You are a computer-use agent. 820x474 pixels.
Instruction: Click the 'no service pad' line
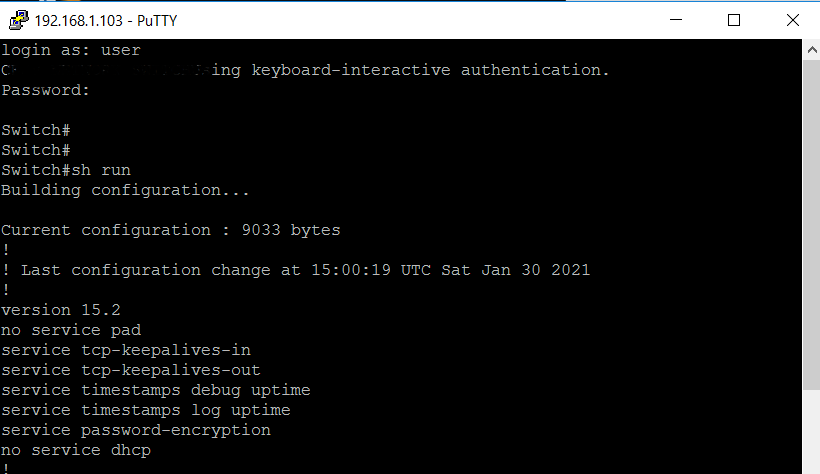tap(71, 330)
